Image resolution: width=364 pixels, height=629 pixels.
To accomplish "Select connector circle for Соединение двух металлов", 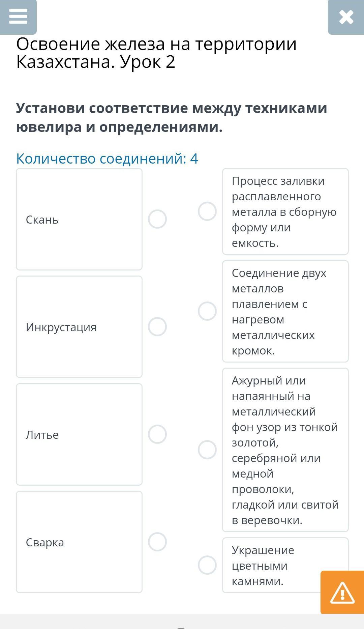I will 207,311.
